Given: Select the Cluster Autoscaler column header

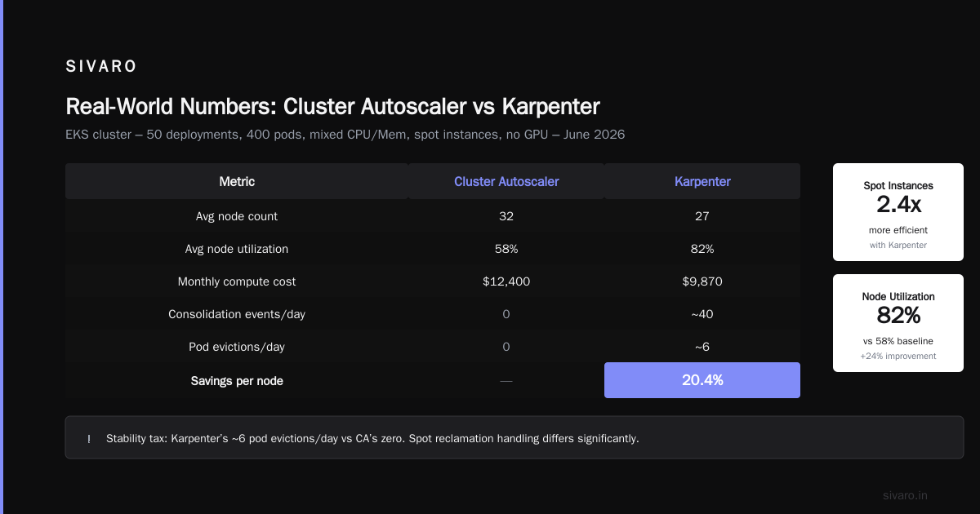Looking at the screenshot, I should pyautogui.click(x=506, y=181).
